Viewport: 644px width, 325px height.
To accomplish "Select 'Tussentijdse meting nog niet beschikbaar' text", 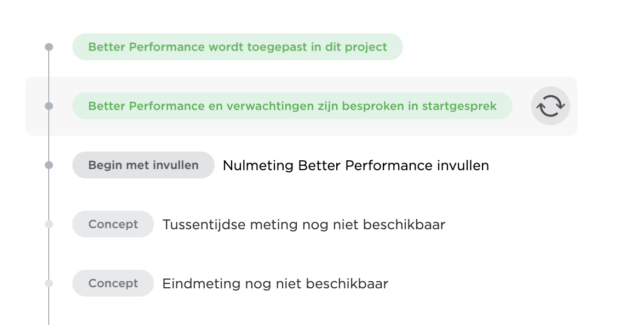I will coord(304,224).
